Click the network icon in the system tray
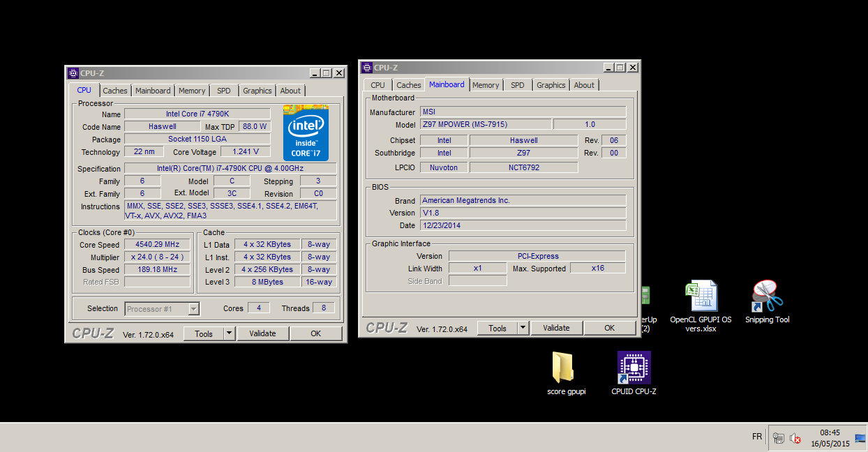The width and height of the screenshot is (868, 452). coord(779,438)
